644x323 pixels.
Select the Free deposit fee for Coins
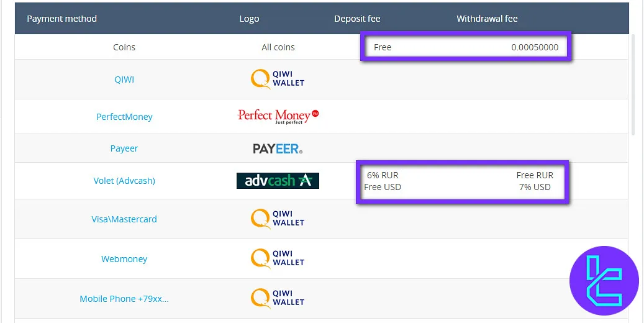pos(383,47)
